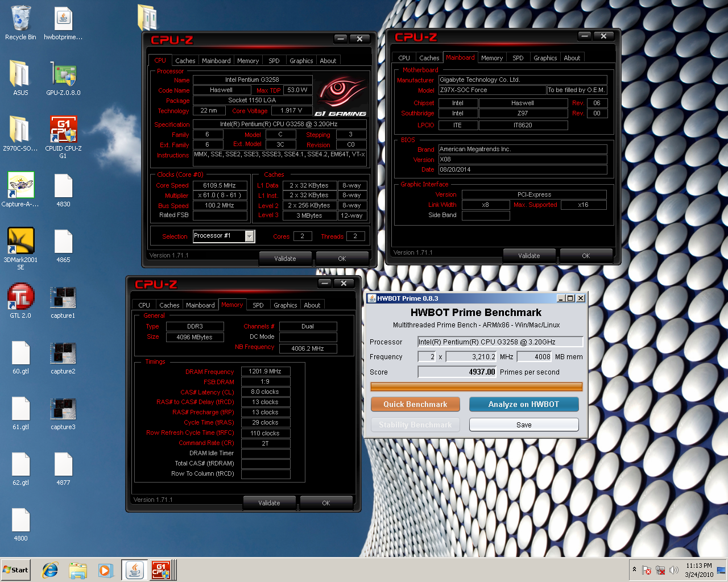Select the 4830 file icon
Screen dimensions: 728x582
click(x=63, y=189)
